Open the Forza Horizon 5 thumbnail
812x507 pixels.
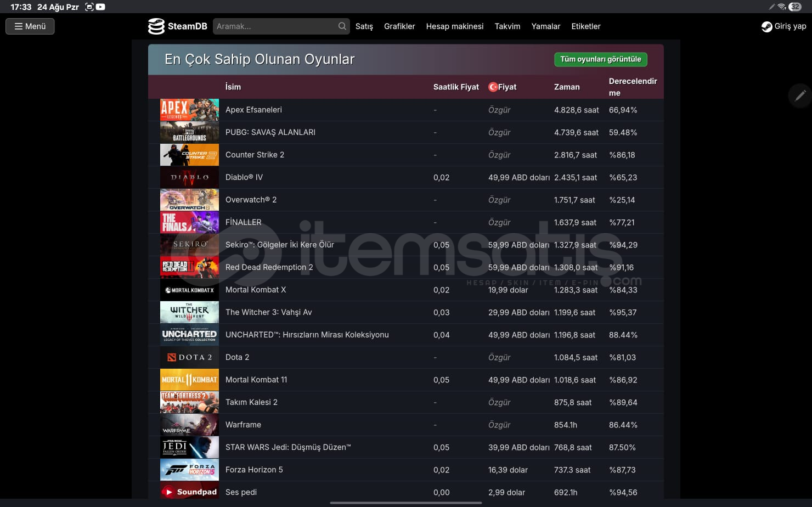(x=189, y=470)
